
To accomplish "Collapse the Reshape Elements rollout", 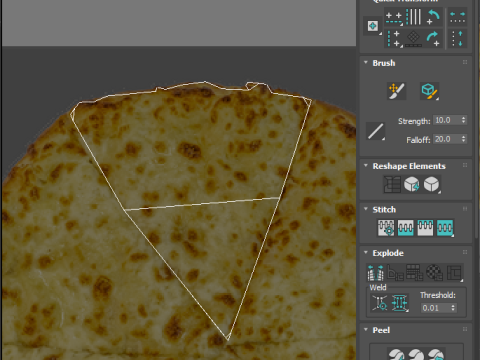I will click(x=366, y=165).
